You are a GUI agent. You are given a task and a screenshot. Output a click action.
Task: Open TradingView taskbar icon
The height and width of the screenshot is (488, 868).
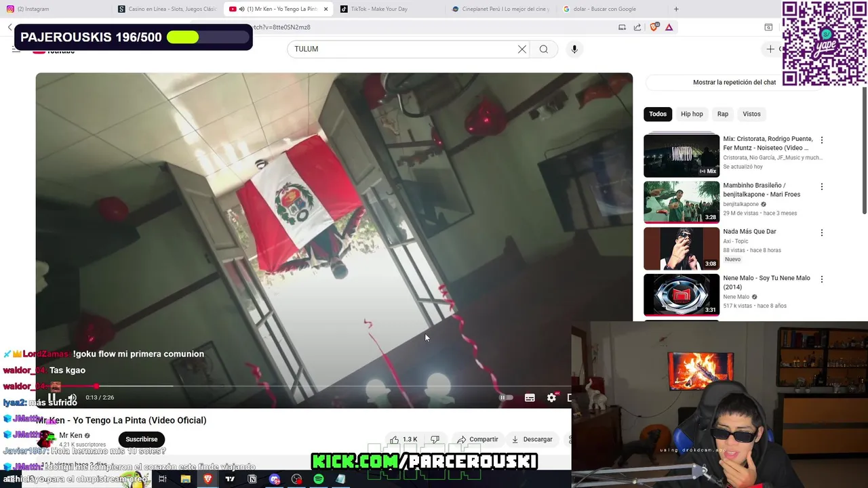230,479
